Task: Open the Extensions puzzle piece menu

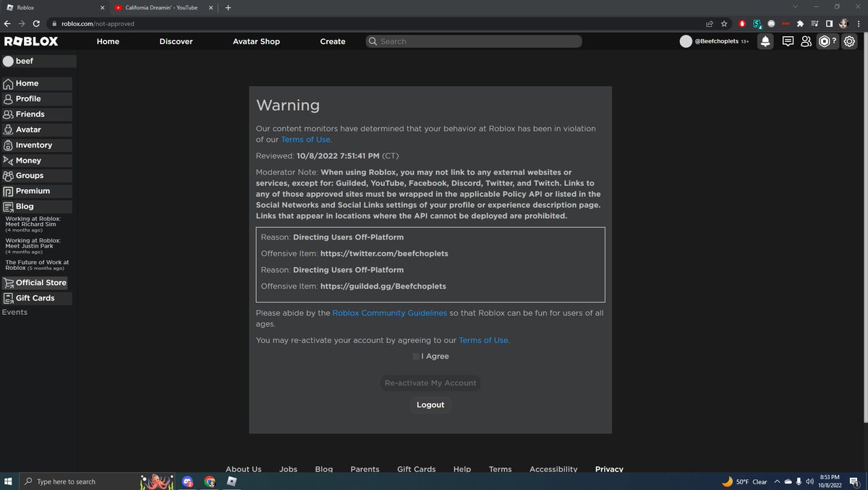Action: tap(800, 23)
